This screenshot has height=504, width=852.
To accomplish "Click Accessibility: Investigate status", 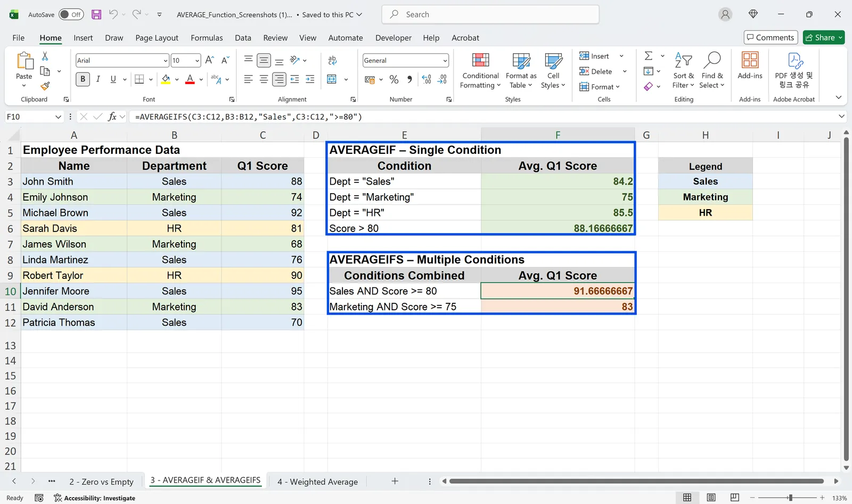I will (x=94, y=498).
